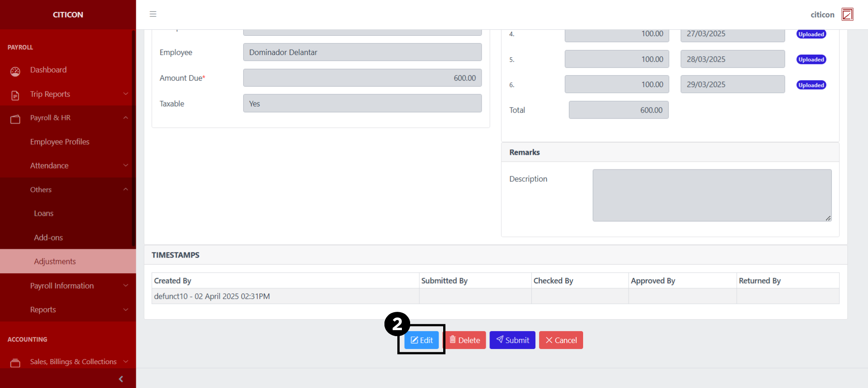Go to the Add-ons page
Viewport: 868px width, 388px height.
(48, 237)
